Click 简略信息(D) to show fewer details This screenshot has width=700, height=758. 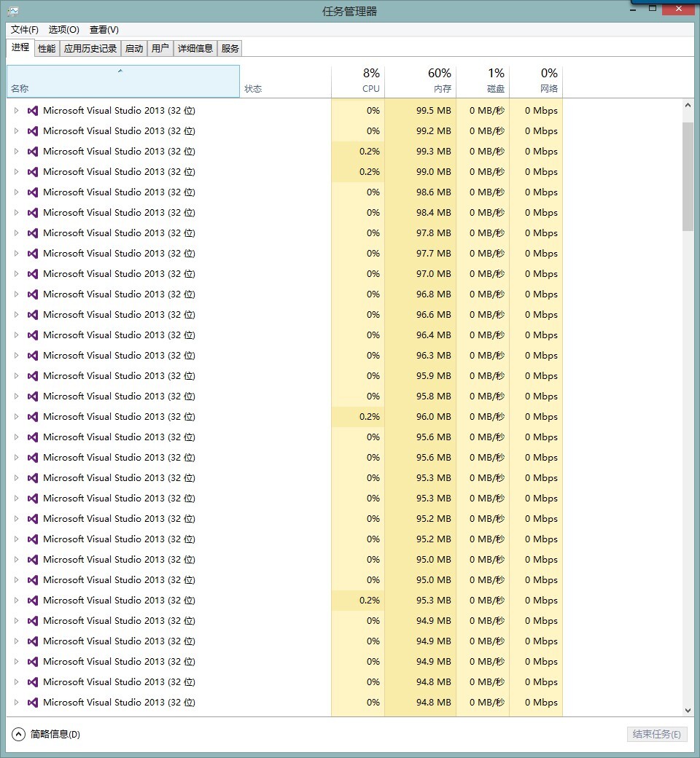[x=46, y=735]
